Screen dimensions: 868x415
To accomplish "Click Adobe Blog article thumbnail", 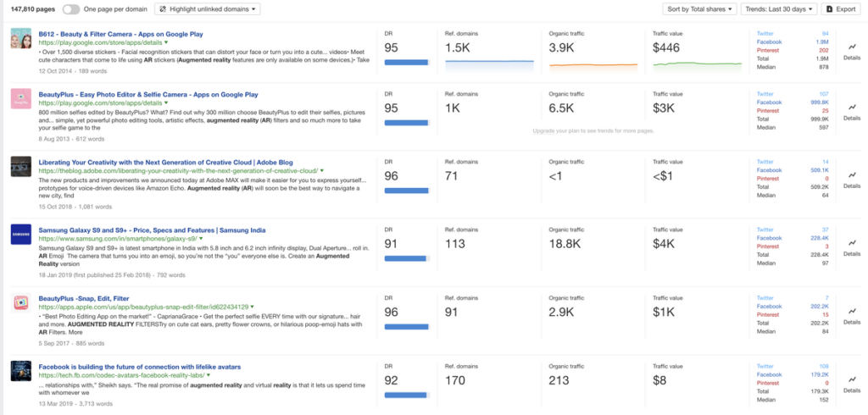I will 21,167.
